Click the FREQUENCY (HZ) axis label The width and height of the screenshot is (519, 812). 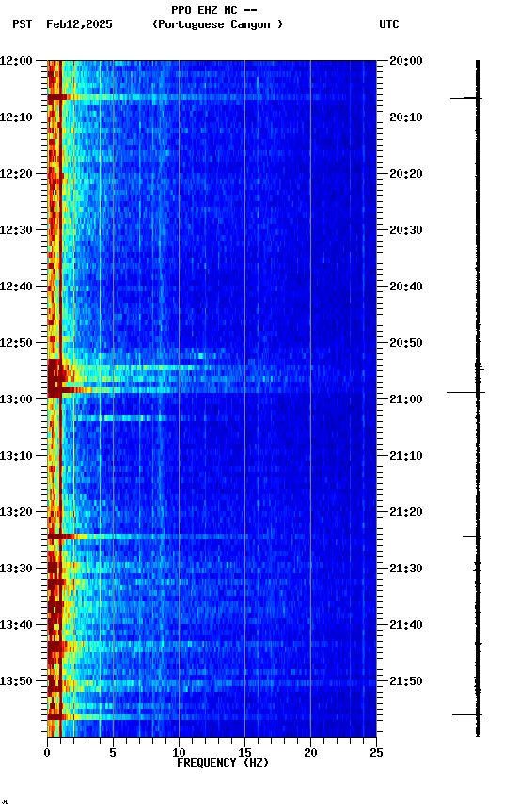[223, 764]
